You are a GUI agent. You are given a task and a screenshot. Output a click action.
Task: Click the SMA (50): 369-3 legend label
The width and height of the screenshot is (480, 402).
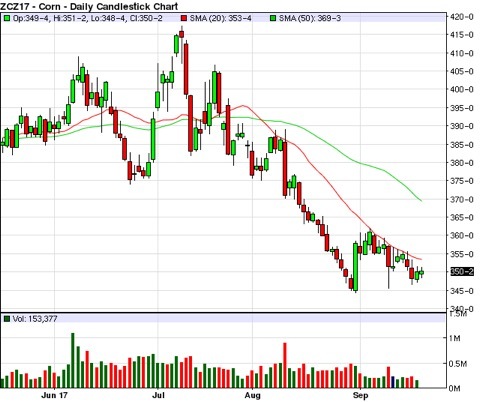[310, 18]
